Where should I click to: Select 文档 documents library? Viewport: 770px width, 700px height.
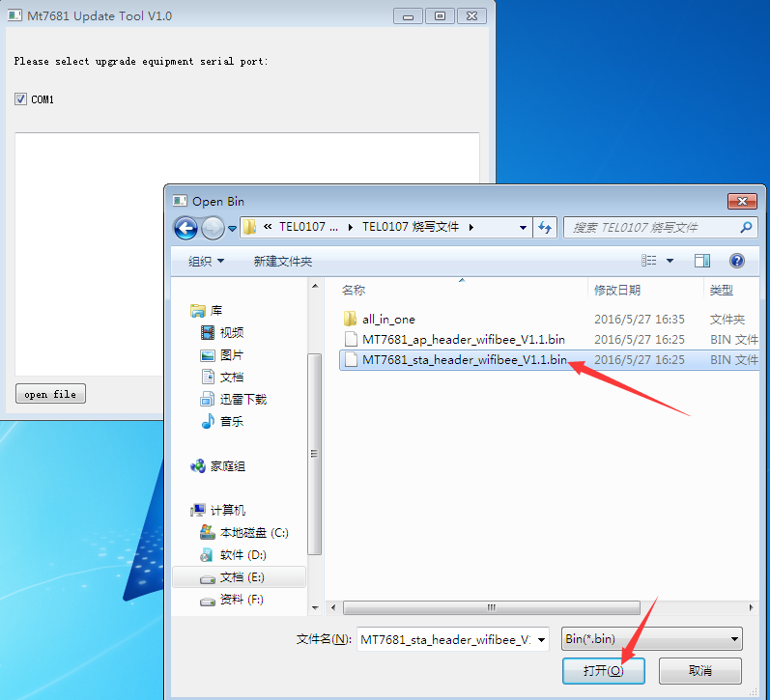[222, 377]
